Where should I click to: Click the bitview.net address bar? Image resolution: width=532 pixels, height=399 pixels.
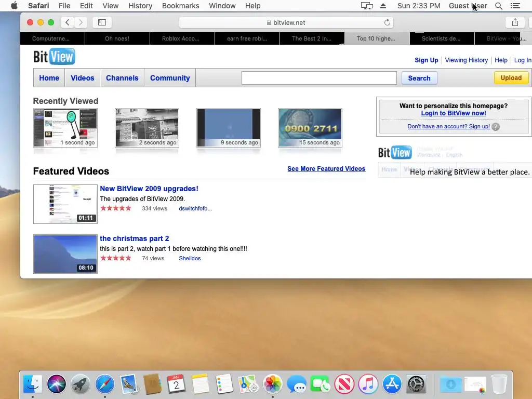[286, 22]
